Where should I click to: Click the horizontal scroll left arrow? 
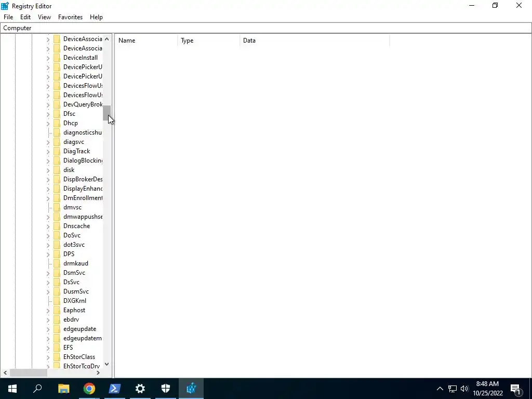point(5,373)
